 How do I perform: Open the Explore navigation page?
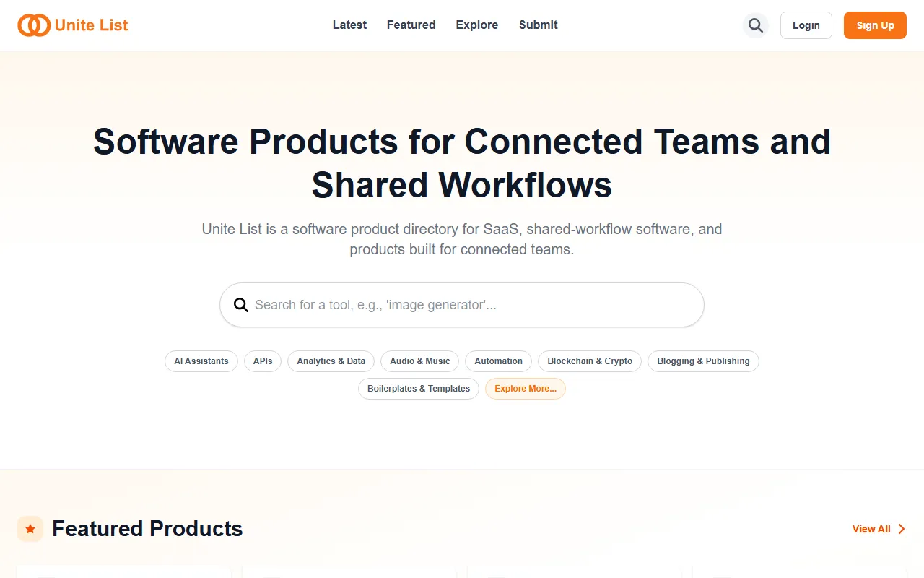(476, 25)
